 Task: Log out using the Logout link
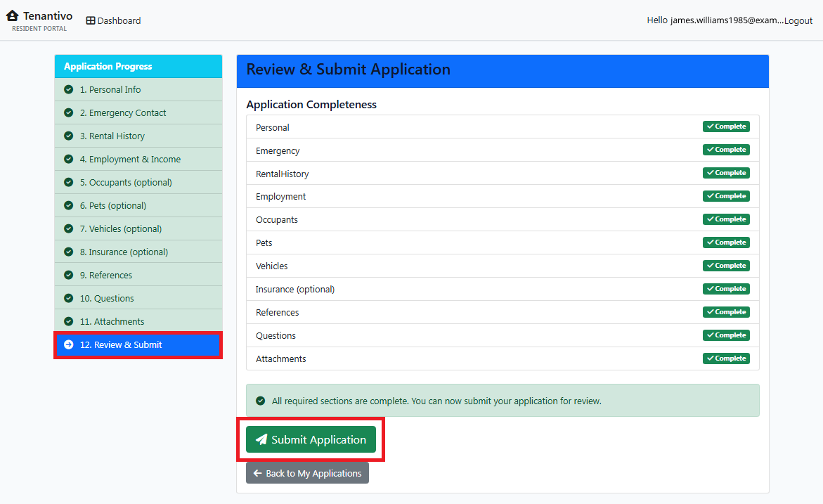tap(798, 20)
